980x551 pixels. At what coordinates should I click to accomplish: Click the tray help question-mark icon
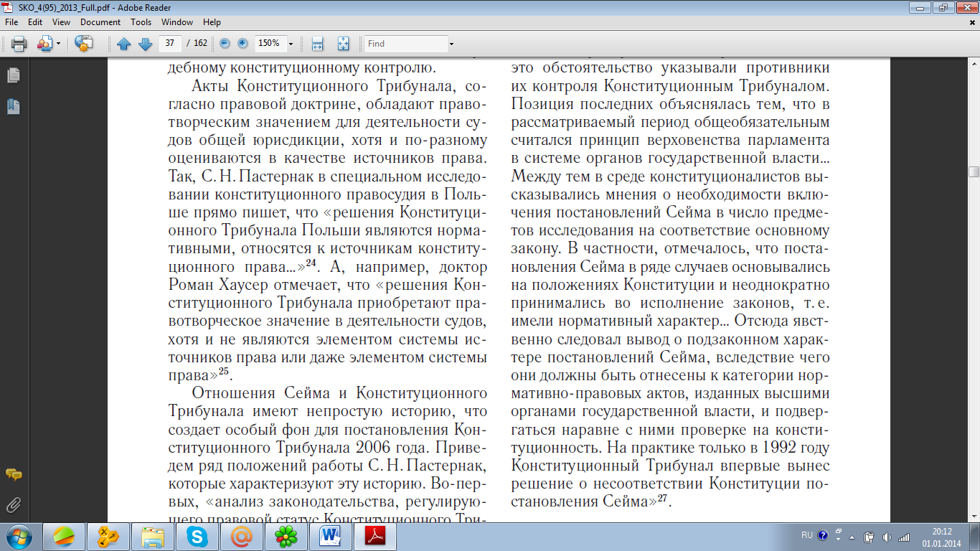pyautogui.click(x=823, y=535)
